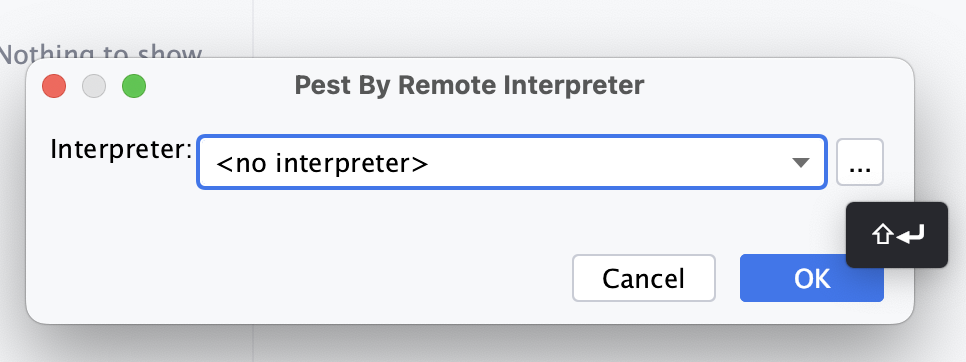Click the green zoom window button
Viewport: 966px width, 362px height.
pyautogui.click(x=134, y=86)
